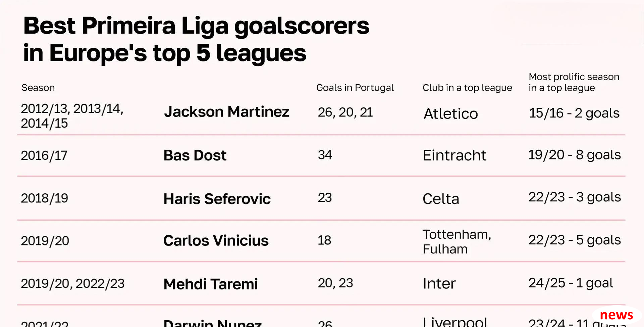Click the 2016/17 season cell
Screen dimensions: 644x327
[44, 155]
